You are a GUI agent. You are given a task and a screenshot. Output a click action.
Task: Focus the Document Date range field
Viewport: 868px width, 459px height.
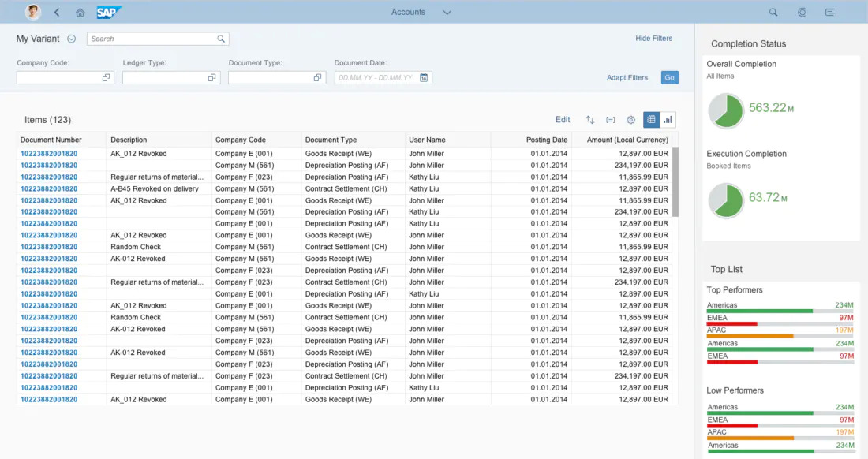383,78
